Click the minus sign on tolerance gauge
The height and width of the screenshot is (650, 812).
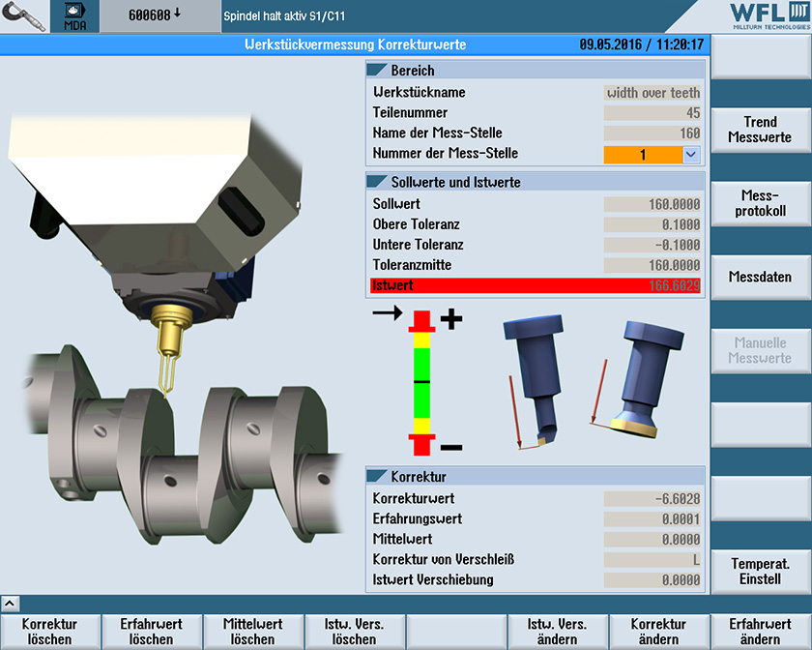pos(451,448)
